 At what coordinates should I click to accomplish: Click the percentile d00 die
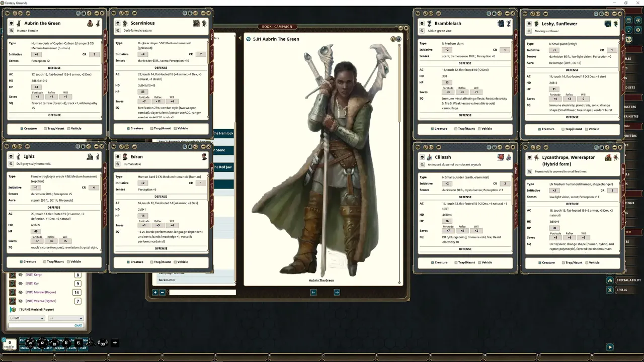(x=102, y=343)
